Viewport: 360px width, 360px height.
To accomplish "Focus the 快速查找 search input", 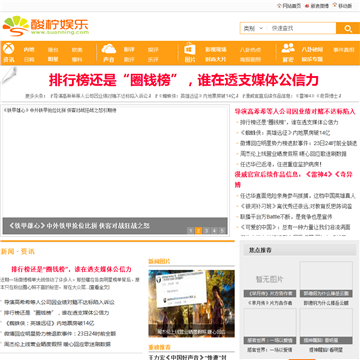I will [x=301, y=28].
